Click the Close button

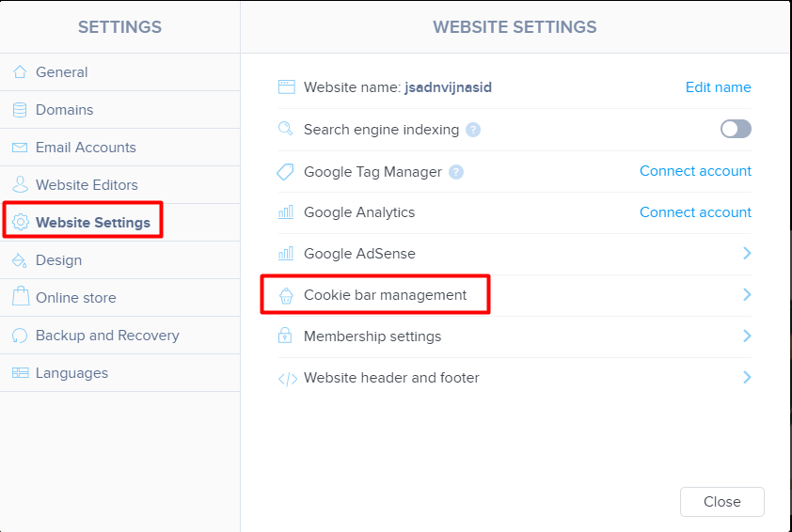[721, 502]
